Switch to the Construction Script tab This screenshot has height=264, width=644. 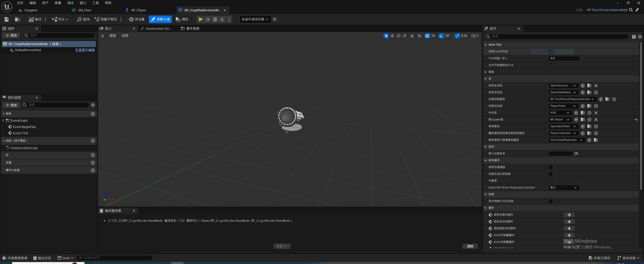[158, 29]
